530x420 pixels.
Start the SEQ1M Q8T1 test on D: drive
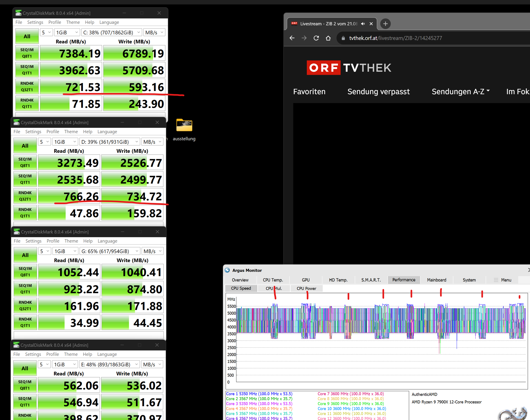click(x=25, y=162)
